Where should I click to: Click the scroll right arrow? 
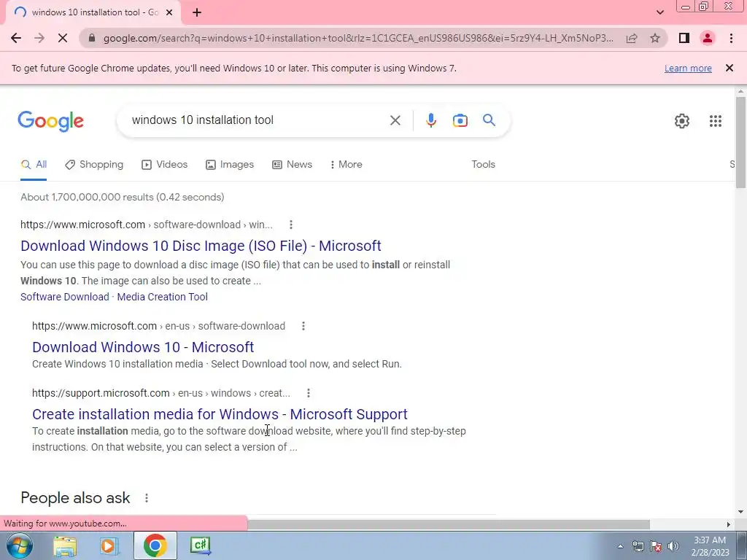729,524
